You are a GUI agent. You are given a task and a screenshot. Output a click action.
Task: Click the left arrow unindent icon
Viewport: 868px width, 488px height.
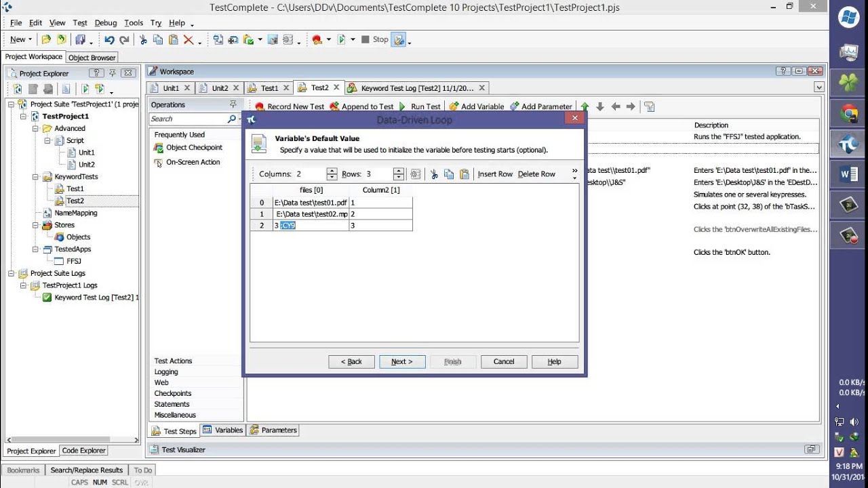[616, 106]
